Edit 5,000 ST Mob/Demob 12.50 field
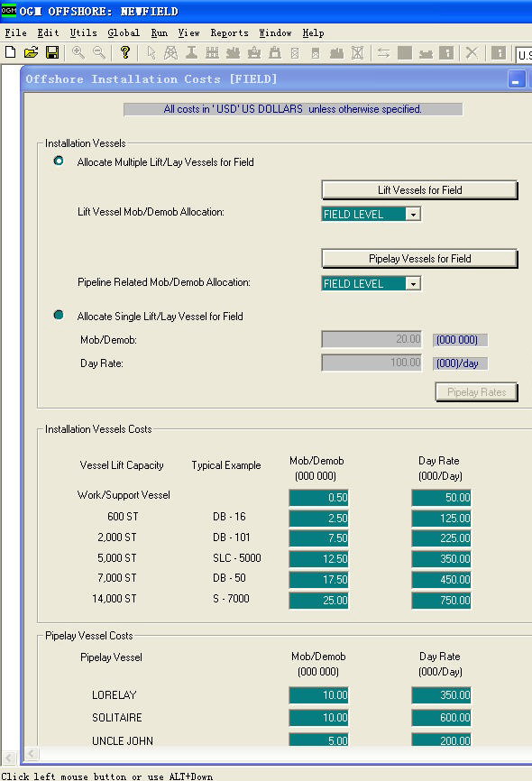Image resolution: width=532 pixels, height=781 pixels. point(319,559)
